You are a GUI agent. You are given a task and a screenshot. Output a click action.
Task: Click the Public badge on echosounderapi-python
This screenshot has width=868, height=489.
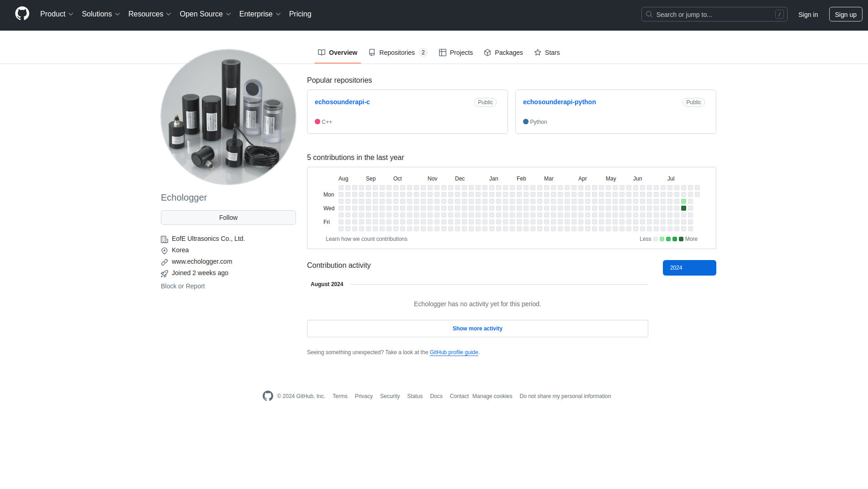[x=693, y=102]
